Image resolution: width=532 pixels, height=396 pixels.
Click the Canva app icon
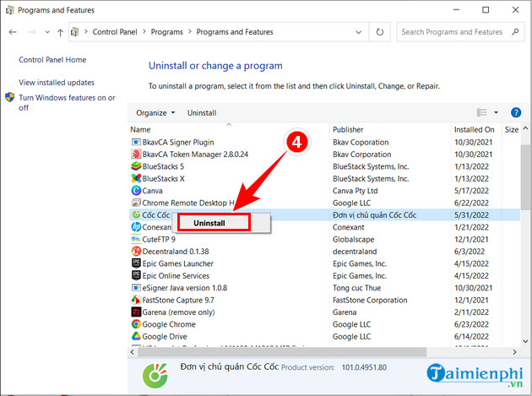(136, 191)
